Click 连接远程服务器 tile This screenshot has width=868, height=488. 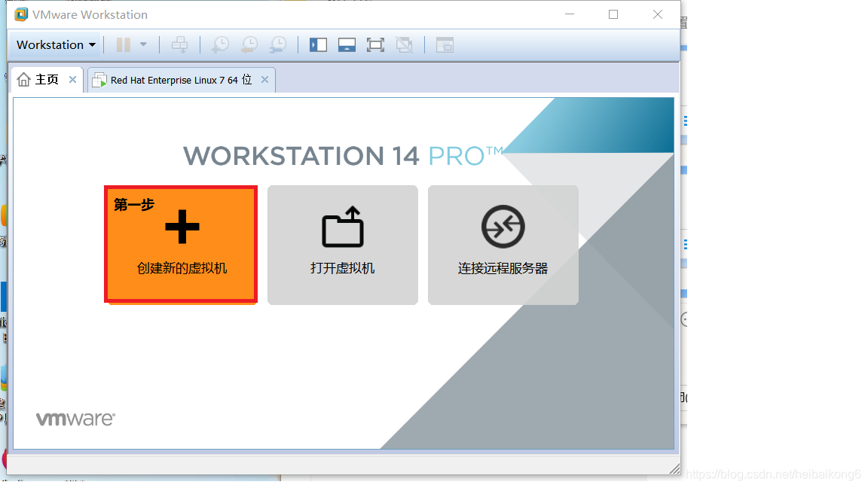pyautogui.click(x=503, y=245)
